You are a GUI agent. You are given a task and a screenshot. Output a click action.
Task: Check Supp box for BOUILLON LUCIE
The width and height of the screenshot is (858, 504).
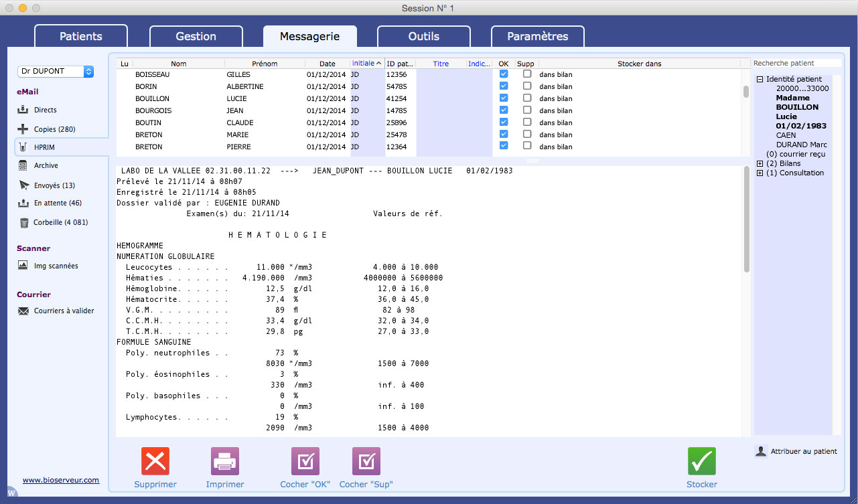click(x=527, y=98)
